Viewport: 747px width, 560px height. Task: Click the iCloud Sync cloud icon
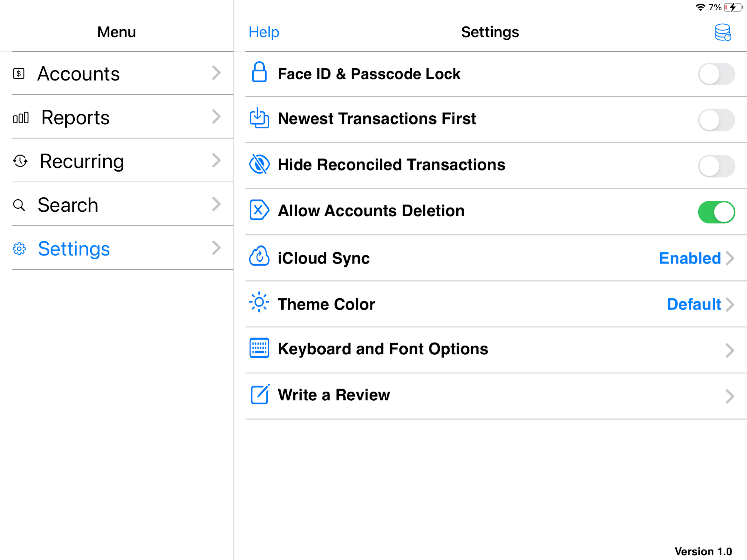[259, 256]
